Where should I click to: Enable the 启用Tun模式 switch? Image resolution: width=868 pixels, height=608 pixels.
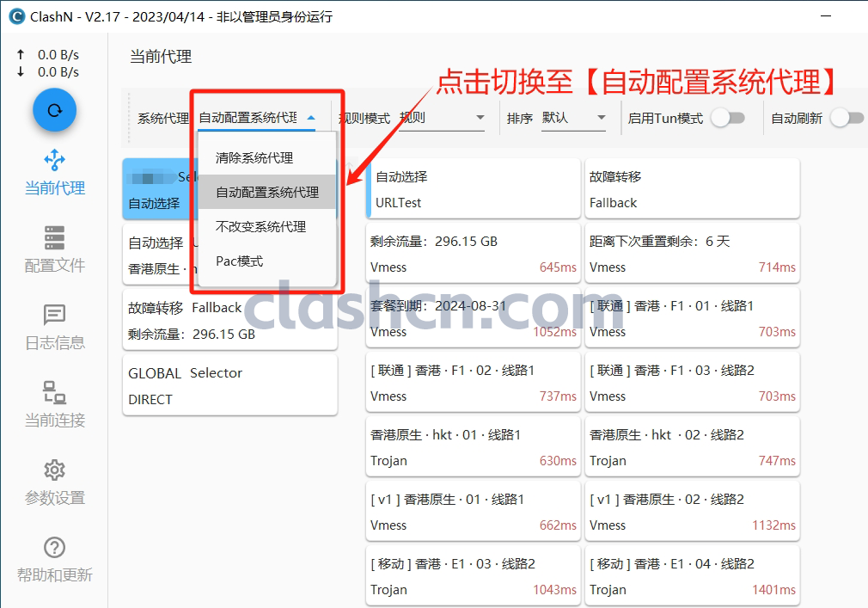click(727, 118)
